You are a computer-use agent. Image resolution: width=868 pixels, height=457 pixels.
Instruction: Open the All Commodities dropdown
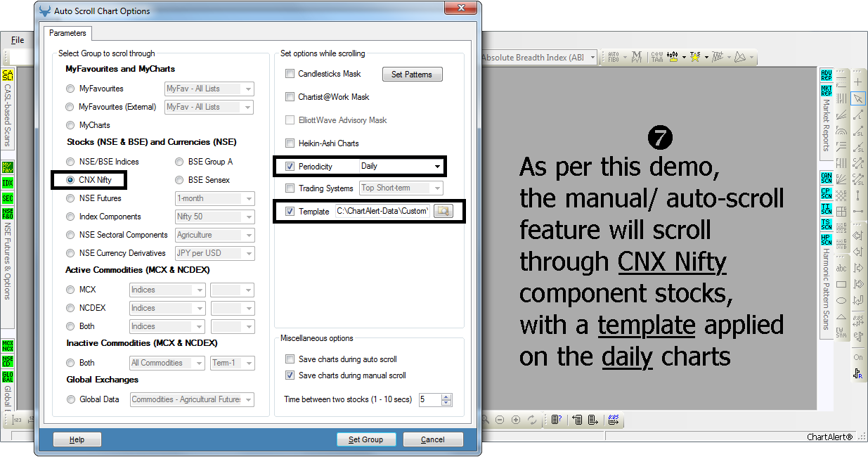pos(167,363)
